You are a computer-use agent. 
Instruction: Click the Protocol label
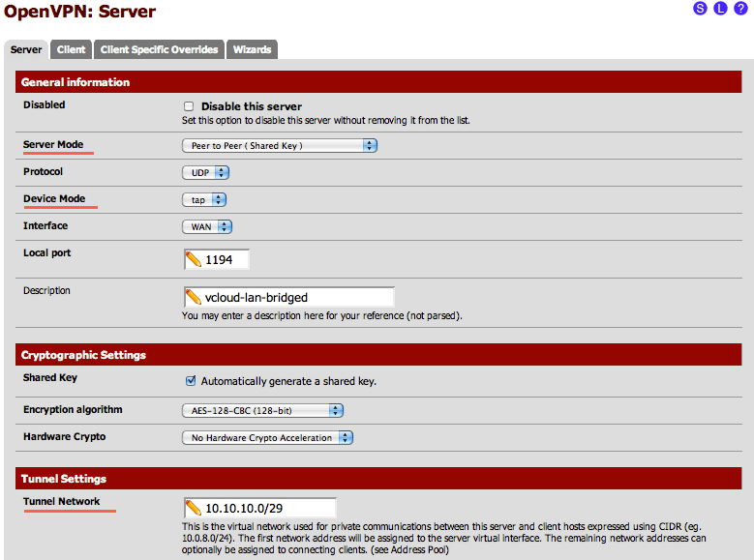(x=43, y=171)
